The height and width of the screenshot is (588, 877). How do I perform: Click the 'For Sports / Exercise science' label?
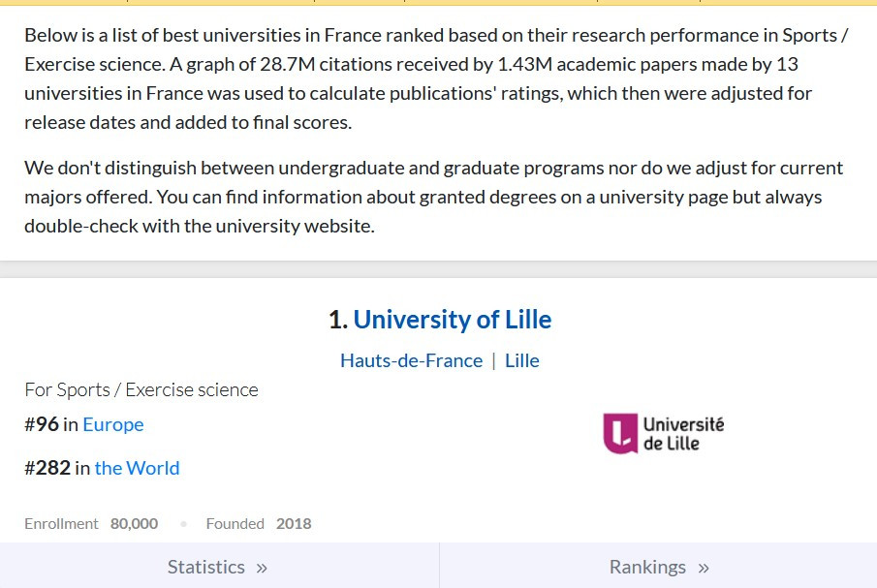(141, 389)
